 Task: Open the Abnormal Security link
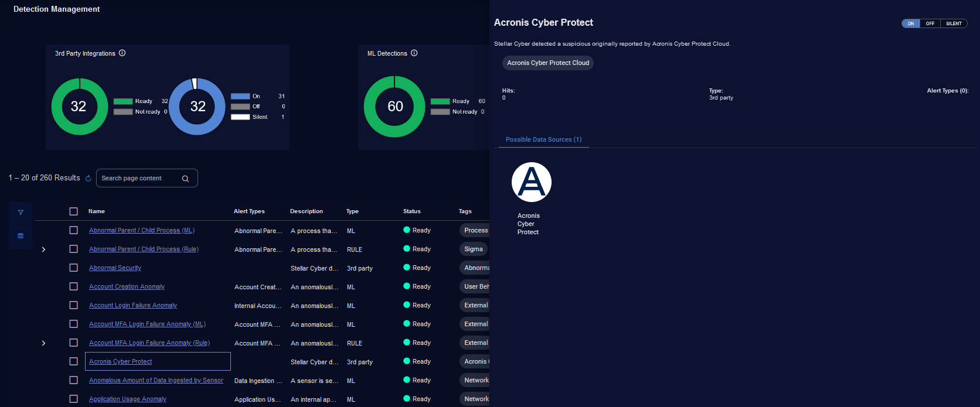point(115,268)
